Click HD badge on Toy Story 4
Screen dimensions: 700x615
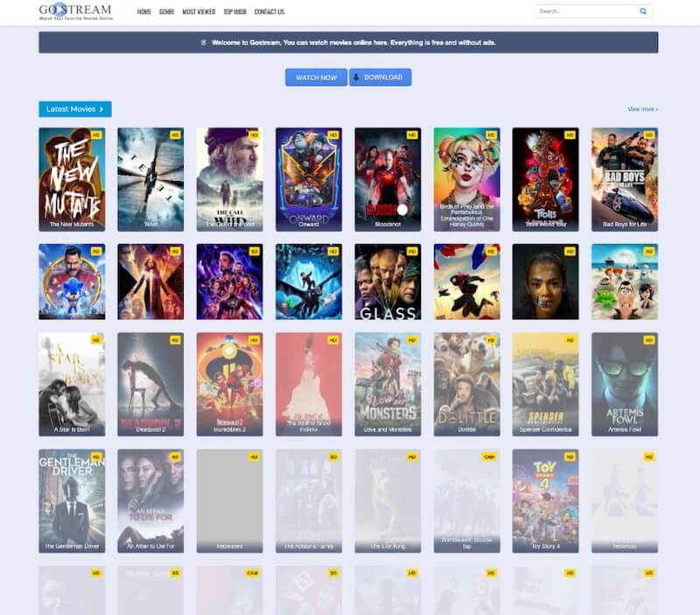point(570,457)
